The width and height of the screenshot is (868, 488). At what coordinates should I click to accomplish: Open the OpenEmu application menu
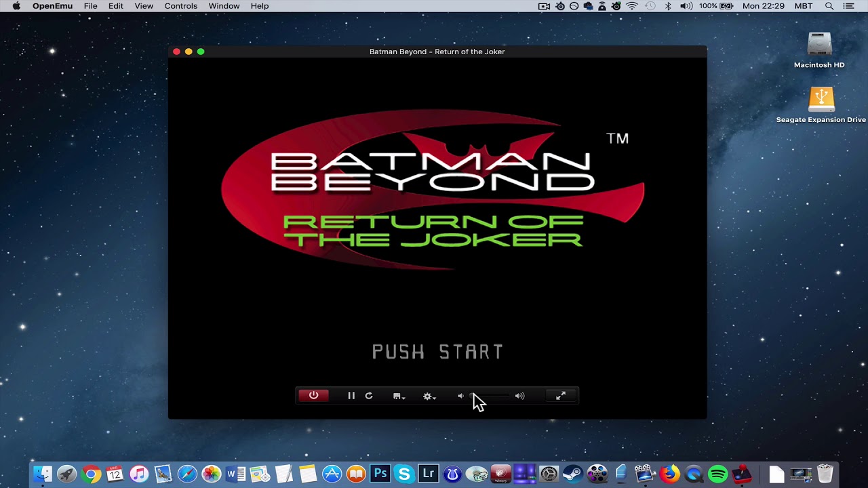53,6
